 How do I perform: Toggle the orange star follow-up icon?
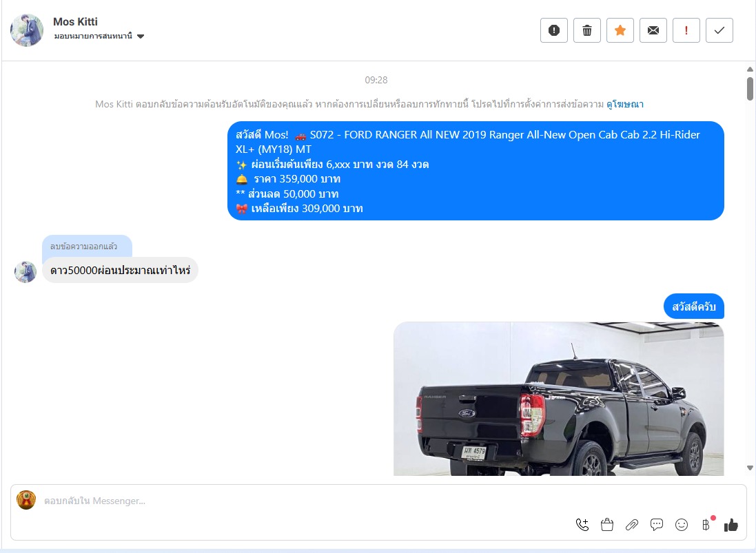[x=620, y=30]
